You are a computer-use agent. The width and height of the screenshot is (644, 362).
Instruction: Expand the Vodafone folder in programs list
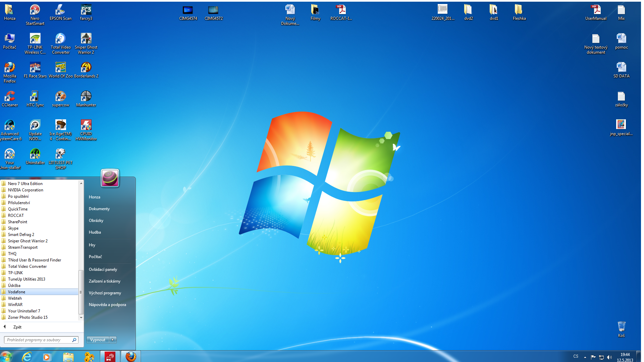[x=17, y=292]
